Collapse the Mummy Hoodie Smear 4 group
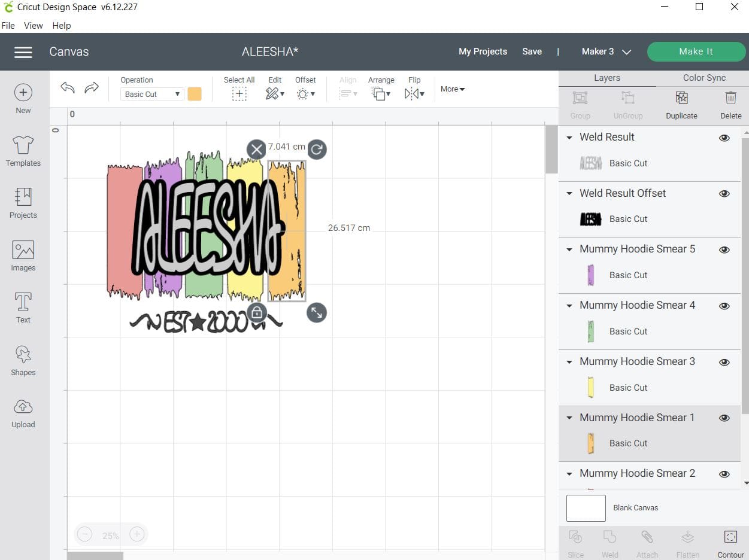 click(569, 306)
